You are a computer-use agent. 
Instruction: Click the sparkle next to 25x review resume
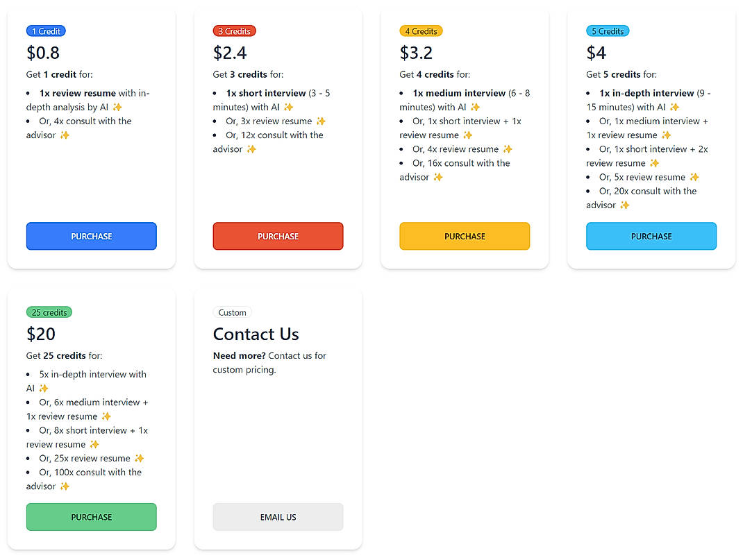point(139,458)
